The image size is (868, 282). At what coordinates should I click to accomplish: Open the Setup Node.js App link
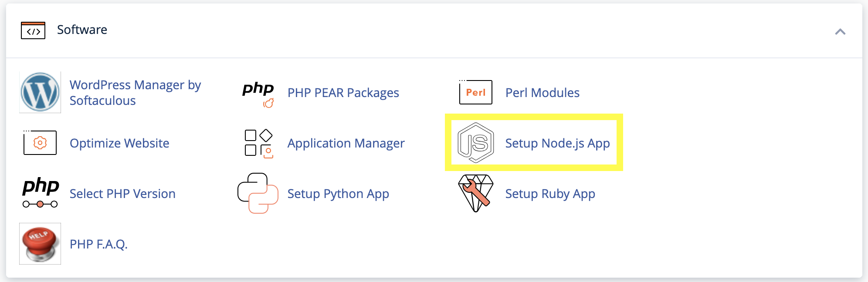557,143
